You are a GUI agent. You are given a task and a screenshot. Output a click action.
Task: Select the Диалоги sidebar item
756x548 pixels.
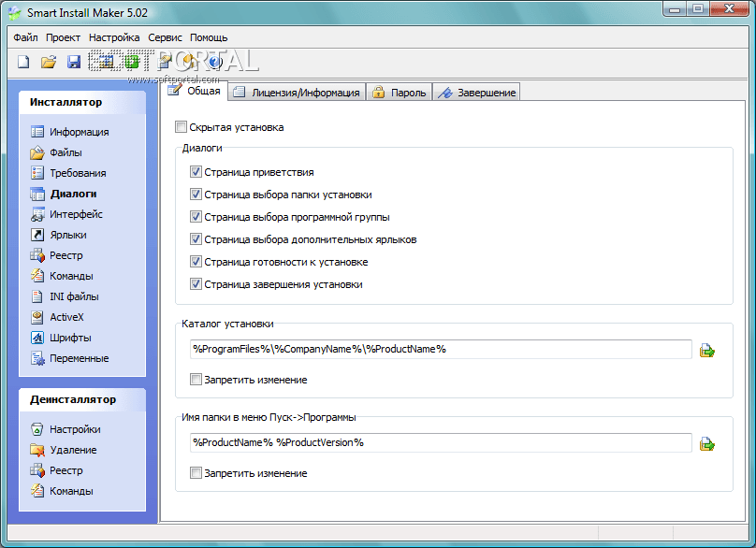click(x=64, y=194)
